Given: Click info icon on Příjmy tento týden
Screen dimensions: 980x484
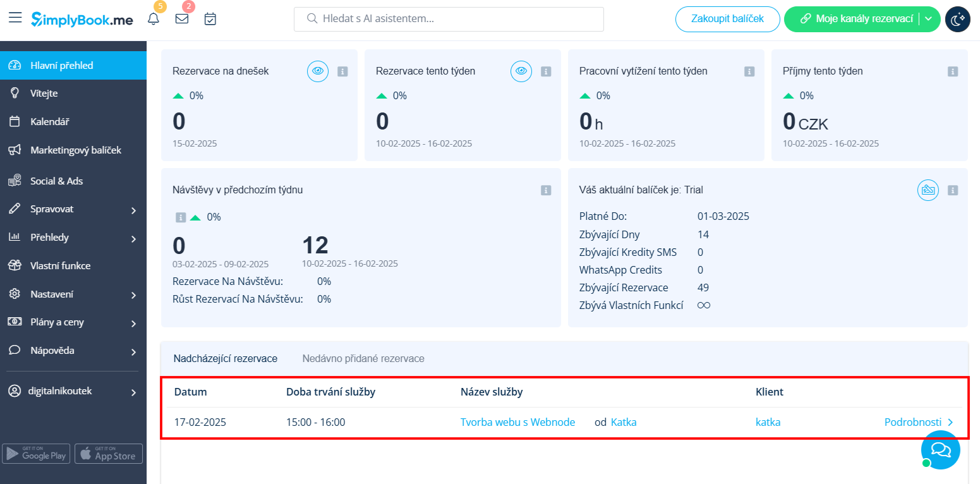Looking at the screenshot, I should 953,71.
